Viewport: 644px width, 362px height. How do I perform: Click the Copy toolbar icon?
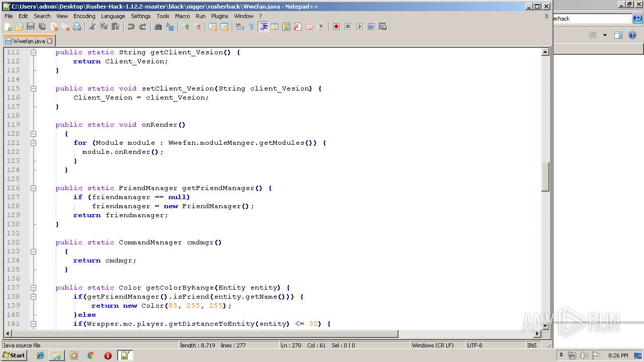pyautogui.click(x=104, y=27)
